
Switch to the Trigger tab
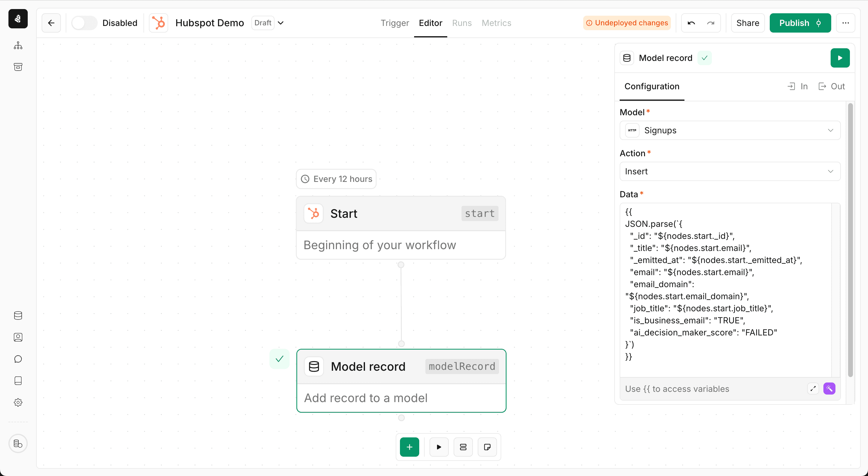pyautogui.click(x=395, y=23)
